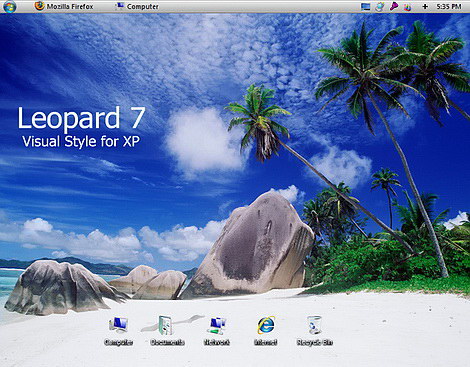Switch to the Computer taskbar window
Image resolution: width=470 pixels, height=367 pixels.
point(137,6)
